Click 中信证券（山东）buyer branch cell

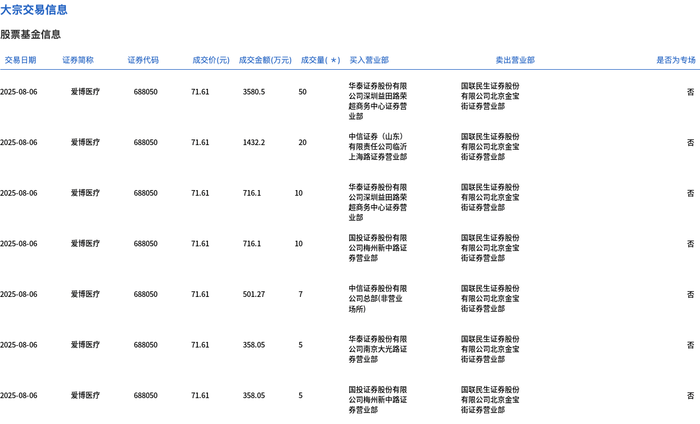pos(378,146)
